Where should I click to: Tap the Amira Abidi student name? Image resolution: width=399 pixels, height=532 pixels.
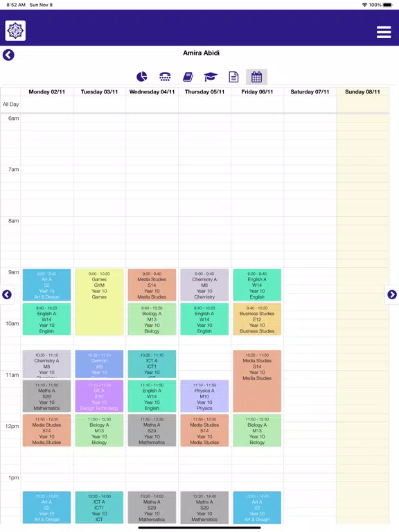[201, 53]
